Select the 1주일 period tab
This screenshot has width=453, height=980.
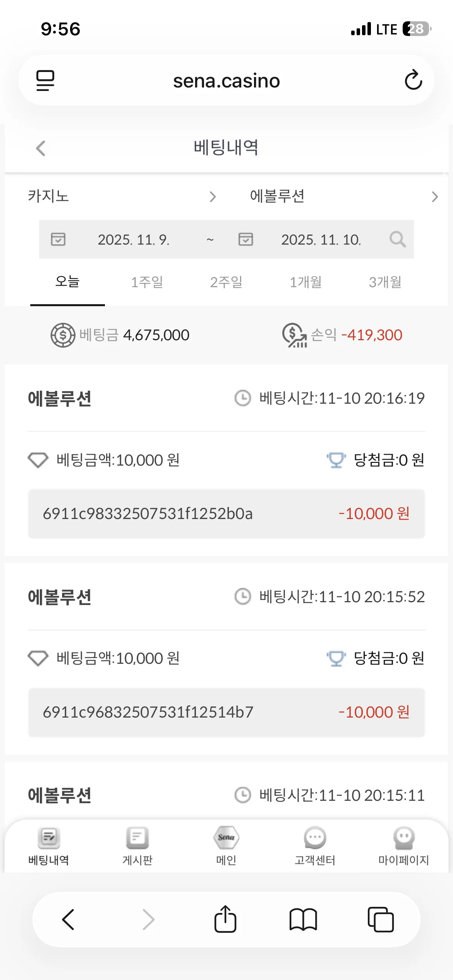coord(147,282)
